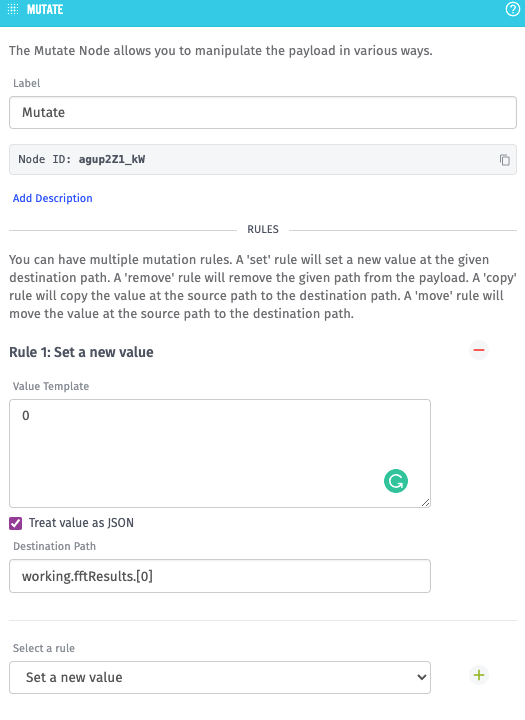
Task: Select the Node ID text agup2Z1_kW
Action: pos(112,159)
